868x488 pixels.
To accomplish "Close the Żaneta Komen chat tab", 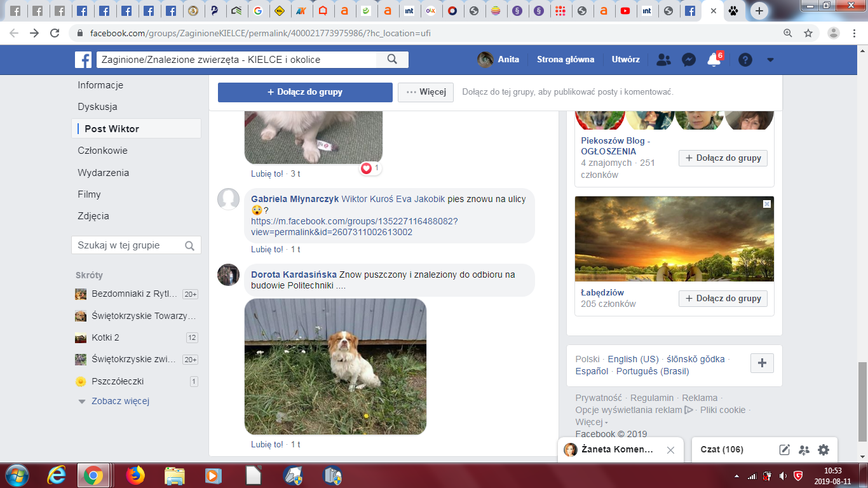I will point(670,450).
